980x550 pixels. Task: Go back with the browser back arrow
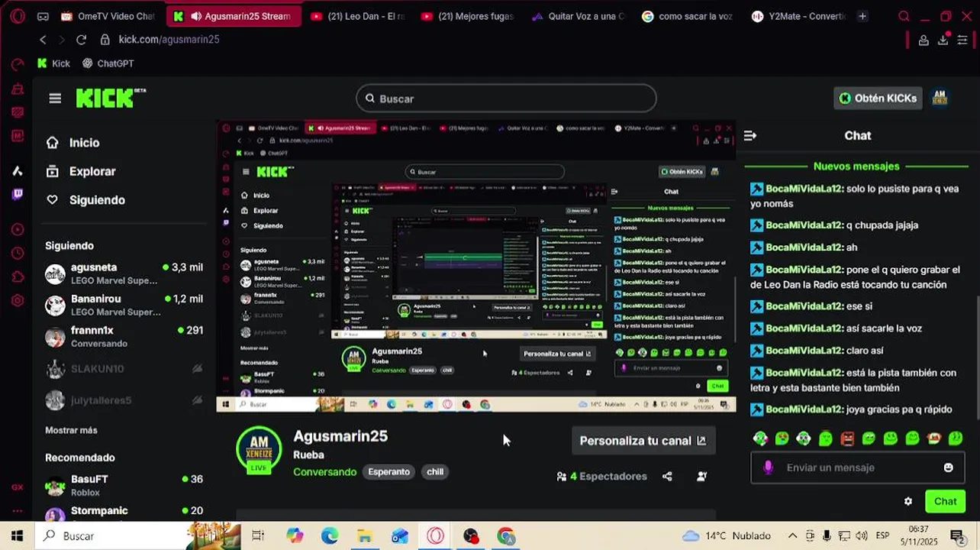coord(43,40)
